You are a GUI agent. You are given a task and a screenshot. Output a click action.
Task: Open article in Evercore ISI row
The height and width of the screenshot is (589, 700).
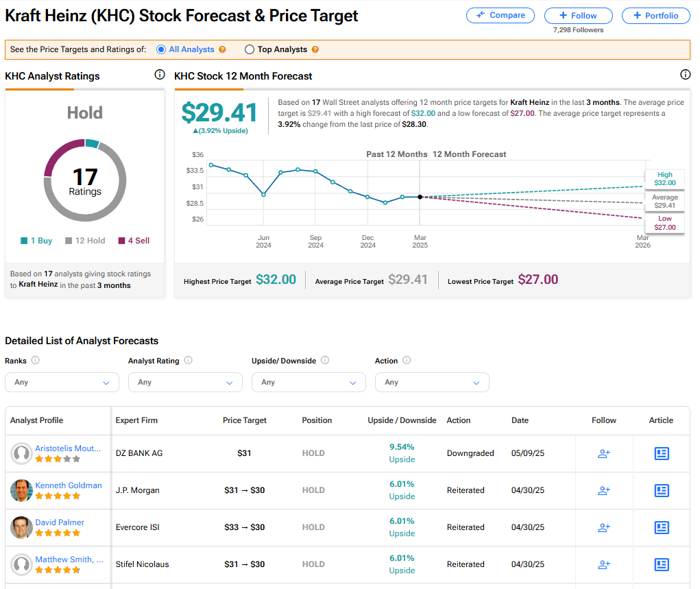(662, 528)
